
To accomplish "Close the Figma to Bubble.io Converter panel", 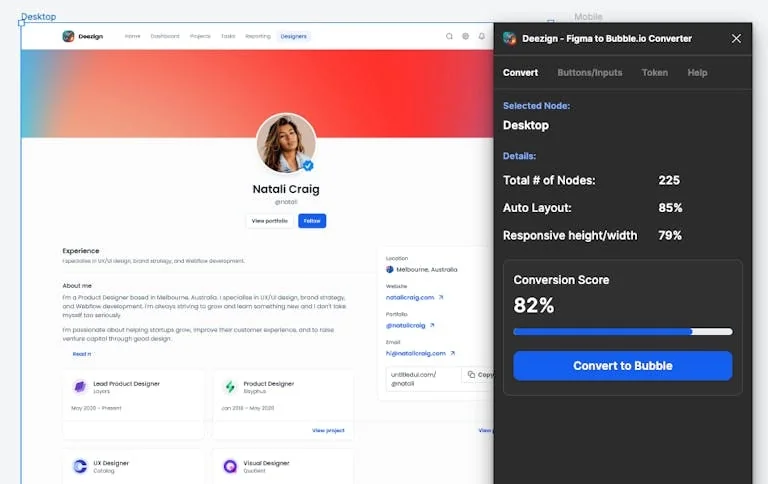I will (x=736, y=39).
